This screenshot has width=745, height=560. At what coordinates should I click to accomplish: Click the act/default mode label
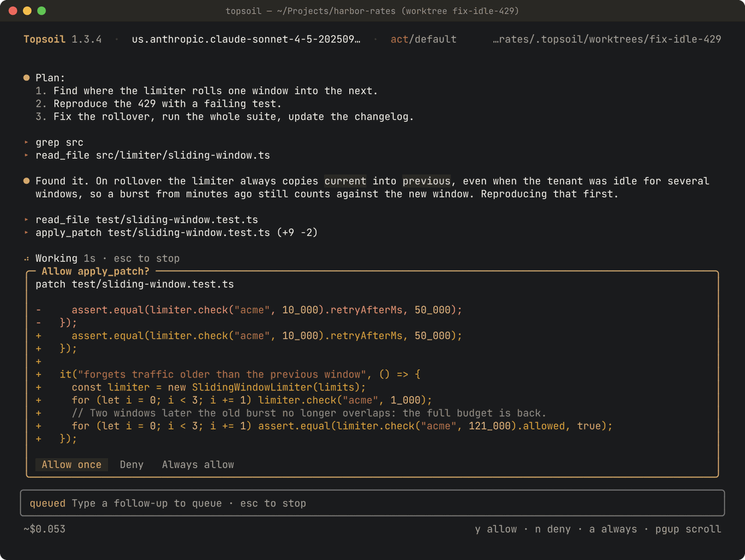click(x=423, y=39)
